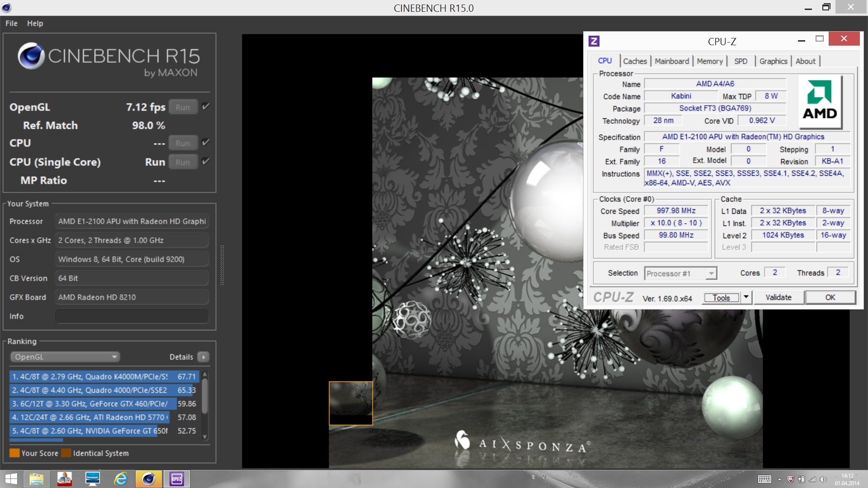Run the CPU benchmark
Viewport: 868px width, 488px height.
click(x=183, y=143)
